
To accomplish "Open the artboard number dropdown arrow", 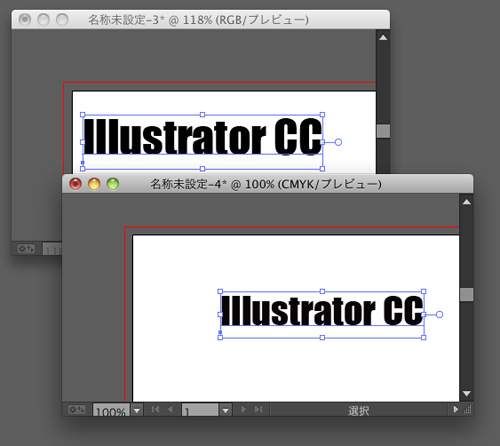I will tap(226, 410).
